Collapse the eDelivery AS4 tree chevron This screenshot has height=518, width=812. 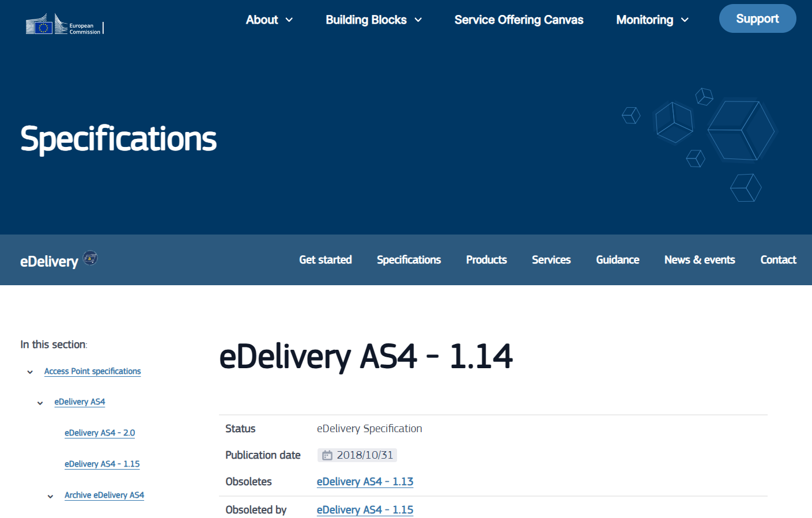coord(40,403)
